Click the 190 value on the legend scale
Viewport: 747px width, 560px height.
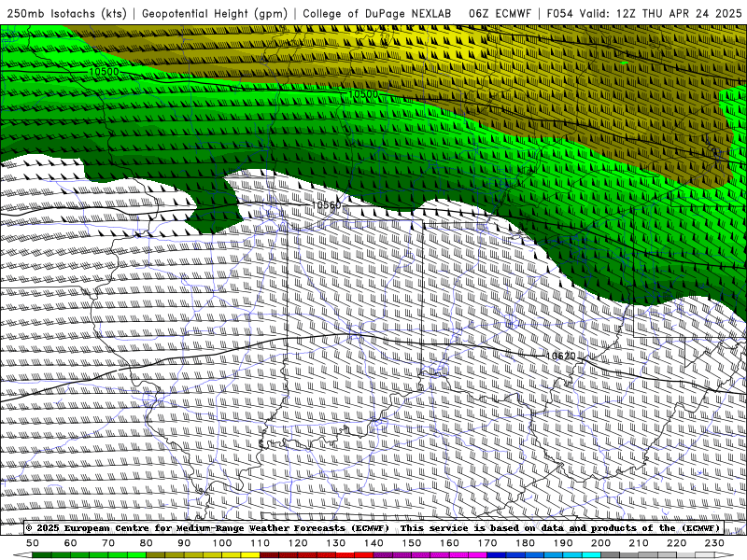coord(563,543)
